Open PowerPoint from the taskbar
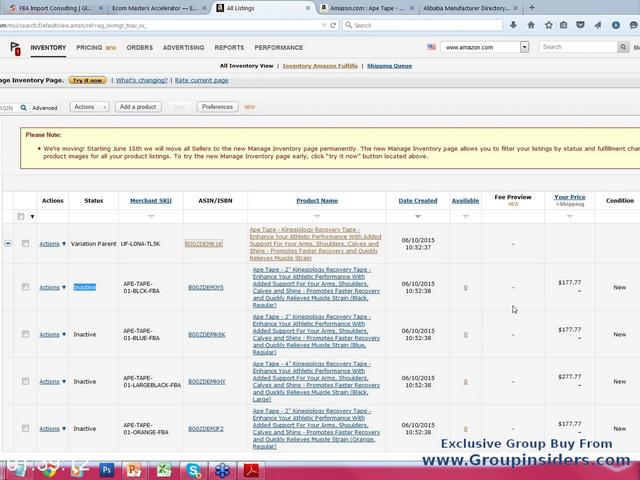 click(134, 470)
